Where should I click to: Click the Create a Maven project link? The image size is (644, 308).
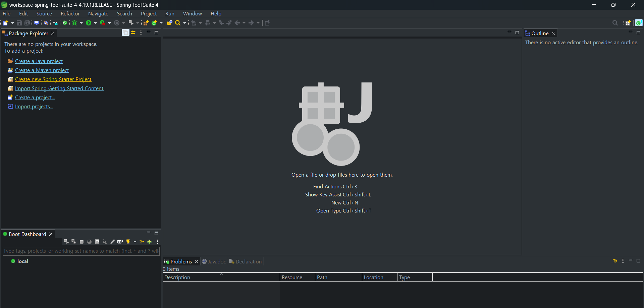coord(42,70)
